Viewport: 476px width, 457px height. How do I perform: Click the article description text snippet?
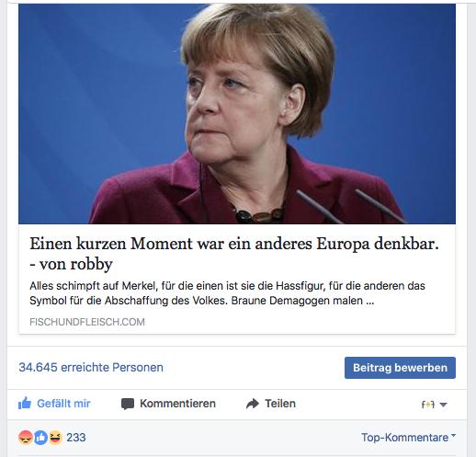coord(227,293)
